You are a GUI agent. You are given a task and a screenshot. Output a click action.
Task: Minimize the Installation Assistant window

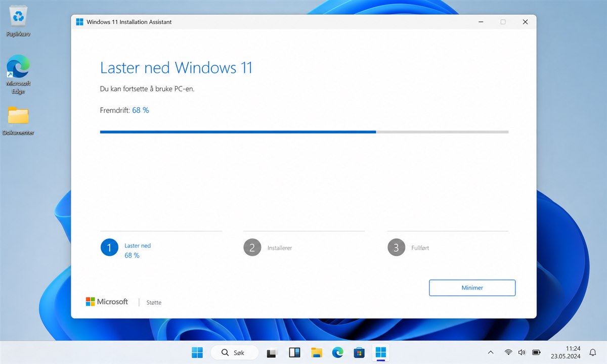tap(480, 22)
